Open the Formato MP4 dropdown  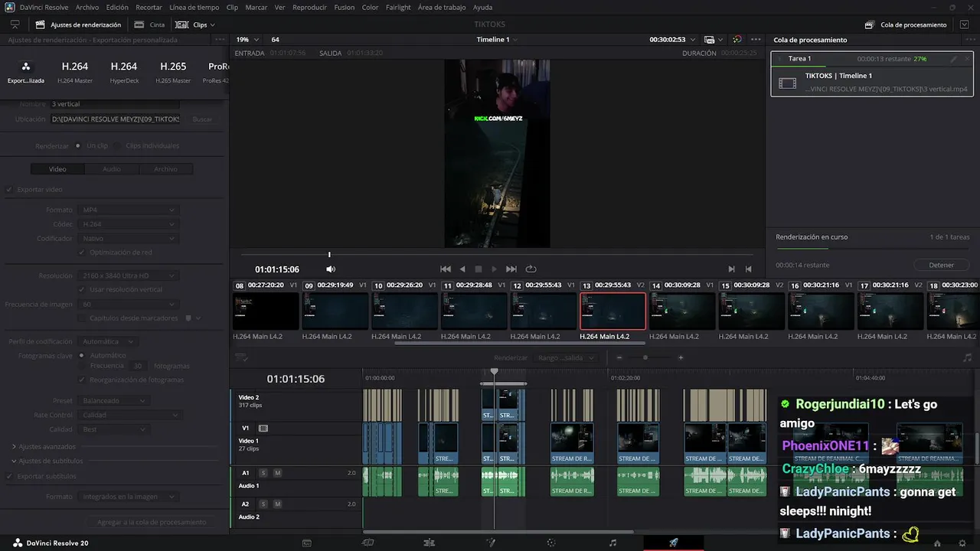[x=127, y=210]
